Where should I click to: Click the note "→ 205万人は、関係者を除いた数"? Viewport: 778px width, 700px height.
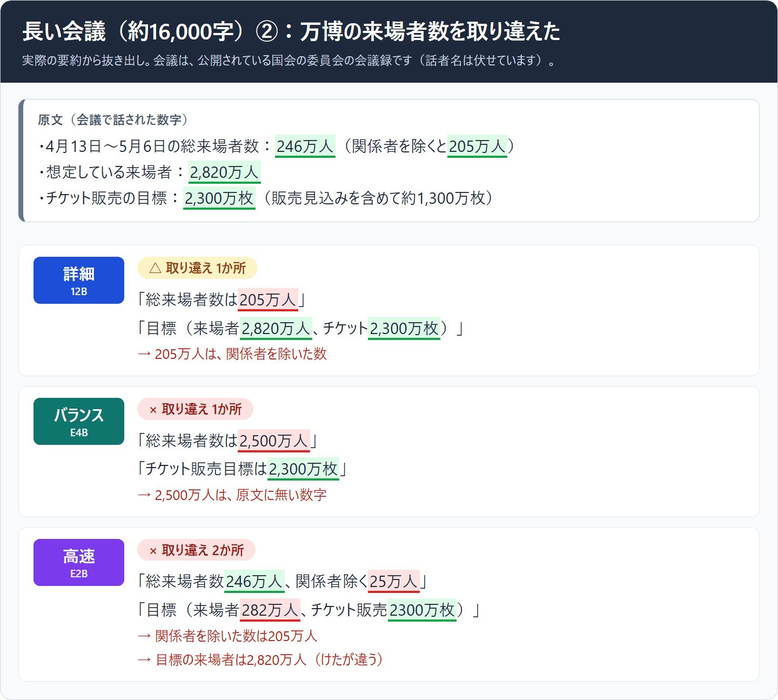[232, 354]
